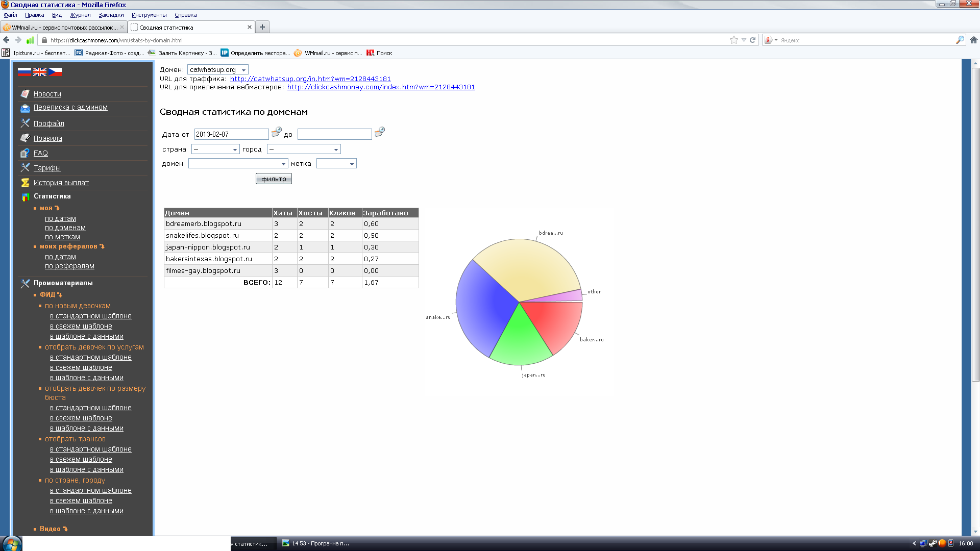Open the Правка menu

(x=34, y=15)
